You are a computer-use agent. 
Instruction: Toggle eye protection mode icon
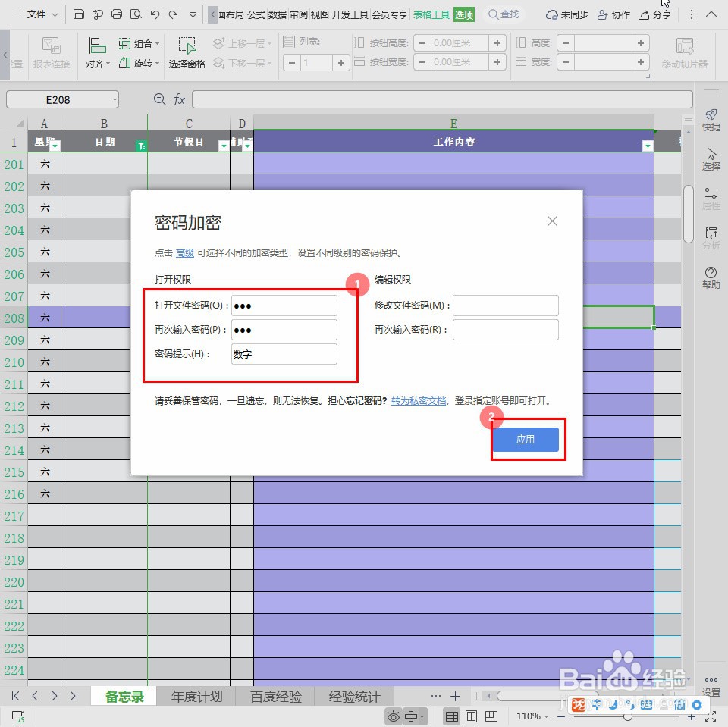point(394,717)
